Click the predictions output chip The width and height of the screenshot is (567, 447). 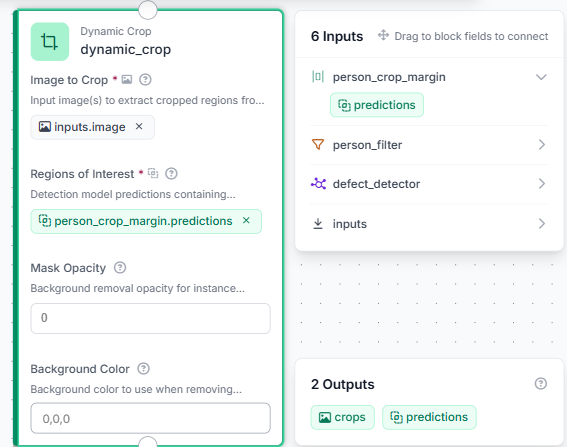[x=429, y=417]
